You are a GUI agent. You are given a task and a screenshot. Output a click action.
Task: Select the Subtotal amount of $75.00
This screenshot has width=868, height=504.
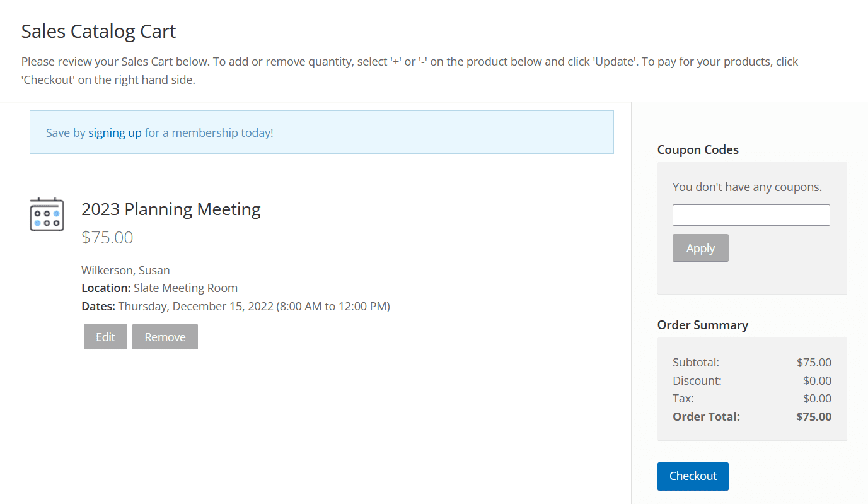point(814,362)
